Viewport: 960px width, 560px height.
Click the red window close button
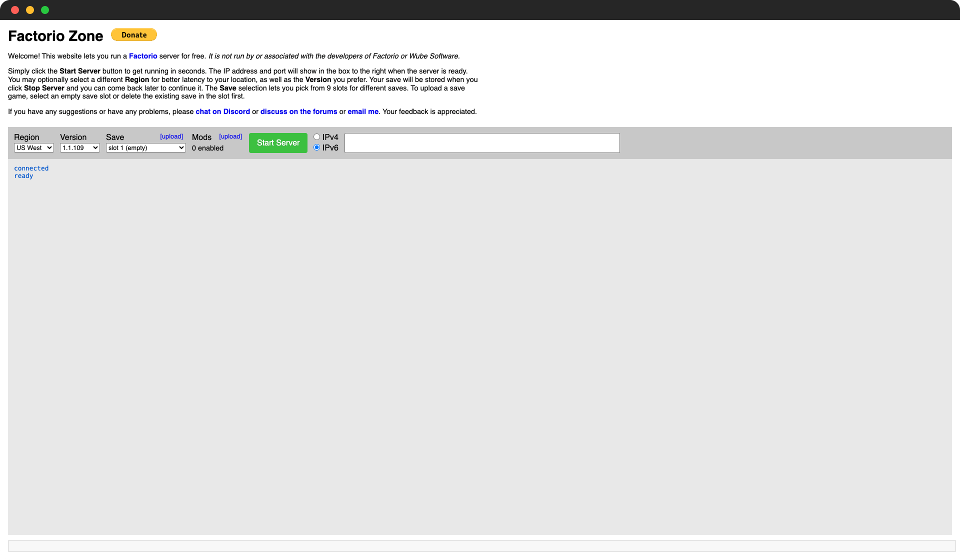click(x=15, y=10)
